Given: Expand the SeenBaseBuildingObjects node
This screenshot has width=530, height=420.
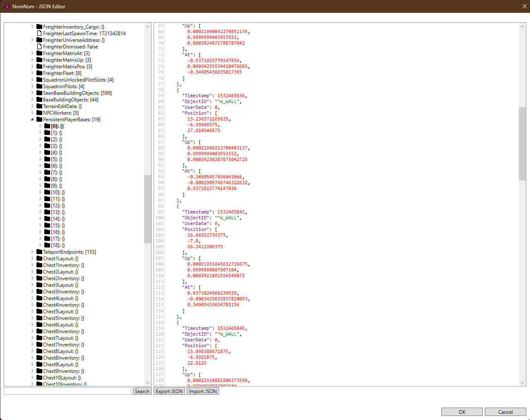Looking at the screenshot, I should click(33, 93).
